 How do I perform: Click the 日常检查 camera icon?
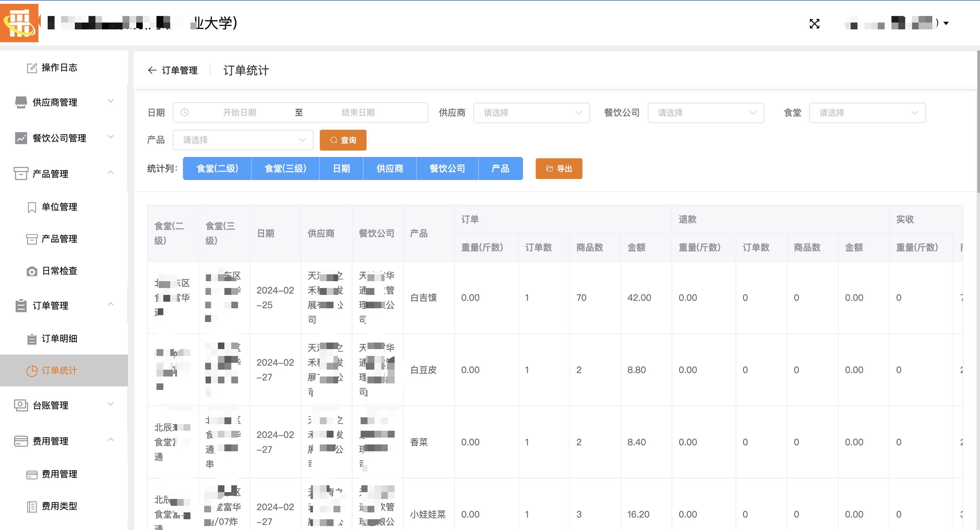[32, 271]
